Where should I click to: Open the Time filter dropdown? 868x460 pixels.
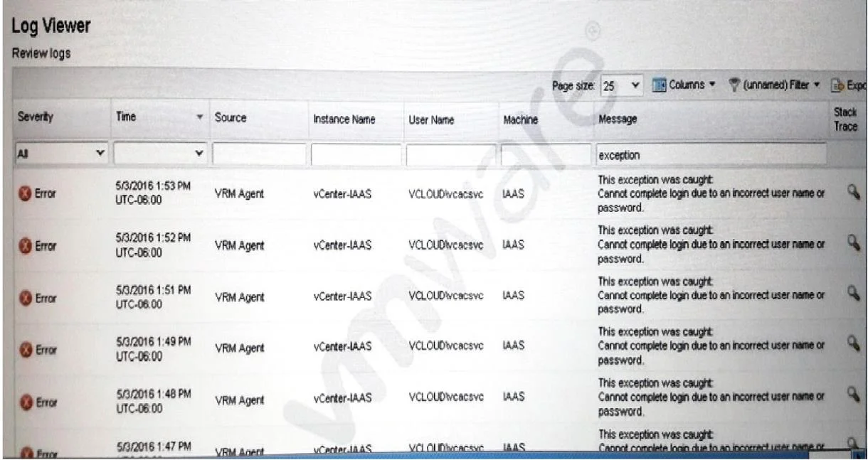click(160, 154)
